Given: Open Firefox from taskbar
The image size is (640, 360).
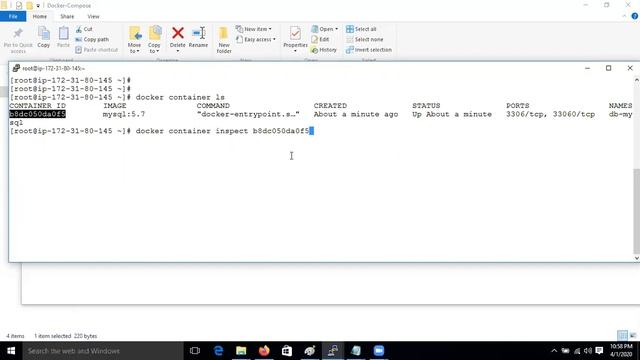Looking at the screenshot, I should (264, 351).
